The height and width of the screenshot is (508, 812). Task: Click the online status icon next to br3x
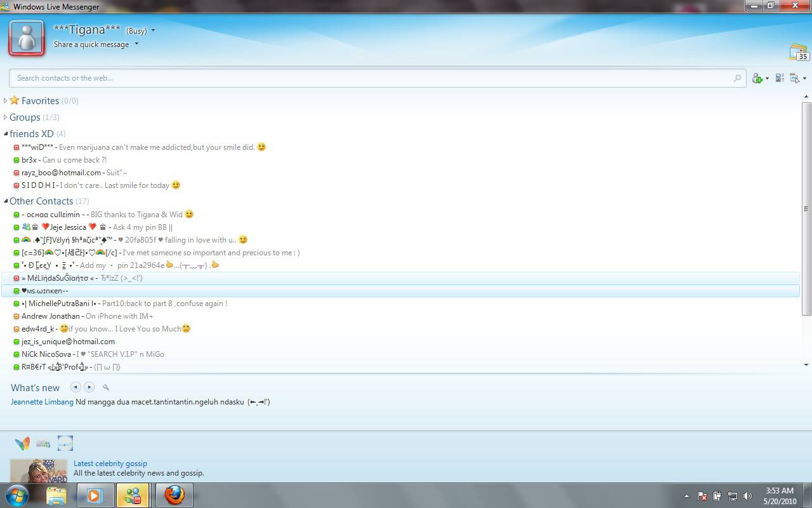(x=16, y=160)
